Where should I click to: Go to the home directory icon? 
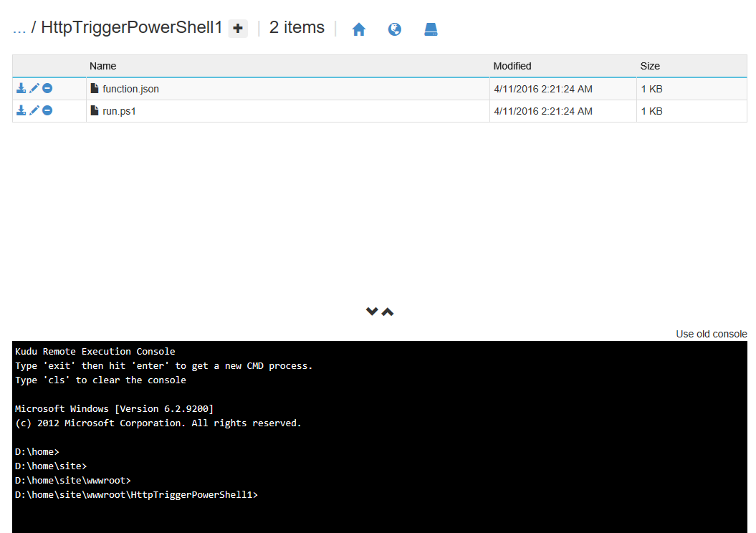point(359,29)
